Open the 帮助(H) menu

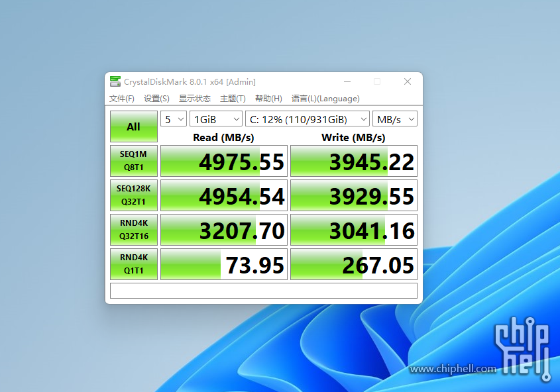pos(268,99)
